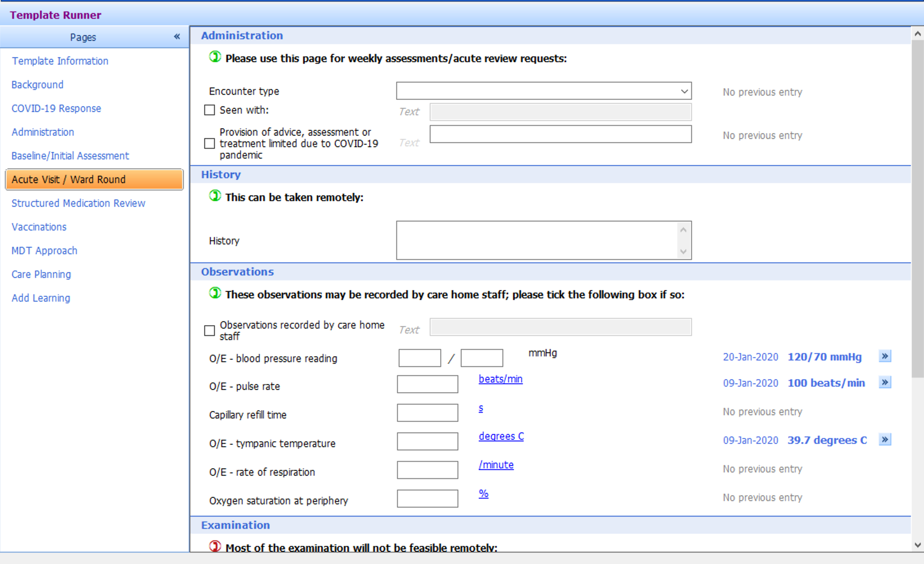
Task: Open previous entries for tympanic temperature
Action: coord(885,440)
